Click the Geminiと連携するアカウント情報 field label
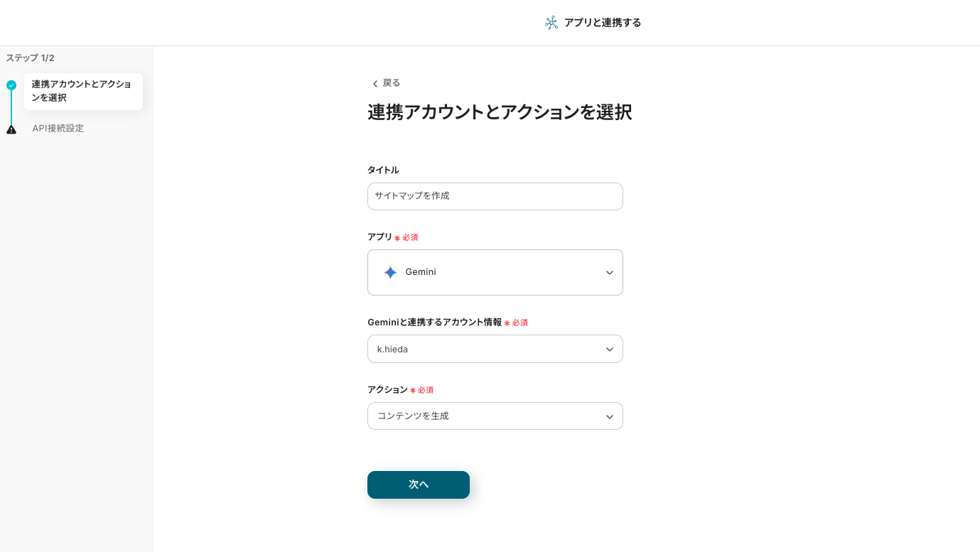This screenshot has height=552, width=980. [x=434, y=323]
